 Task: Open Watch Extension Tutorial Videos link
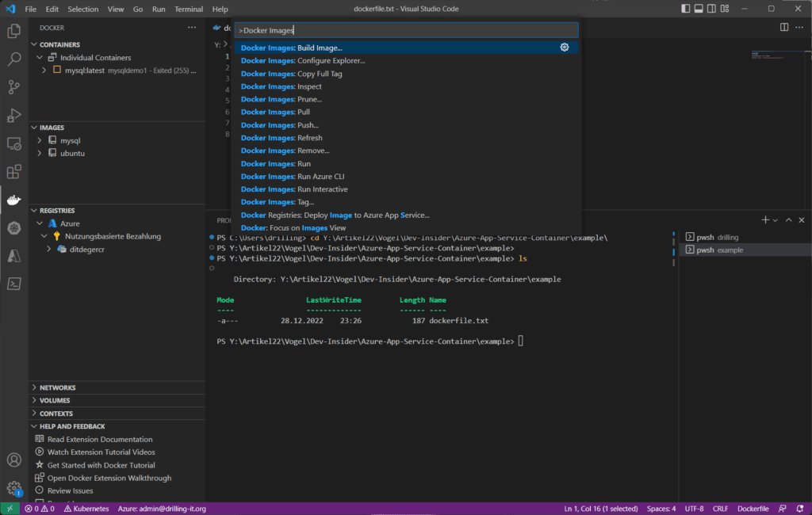(x=101, y=452)
